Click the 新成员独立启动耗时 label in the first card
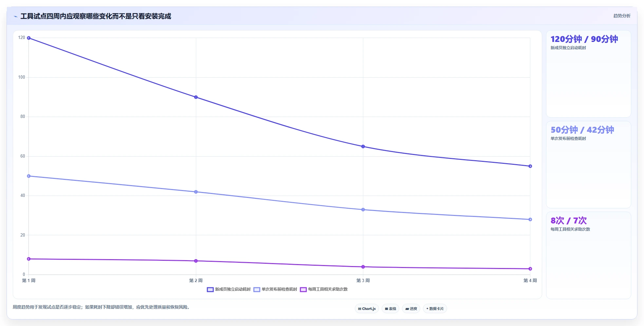The height and width of the screenshot is (326, 644). pos(568,48)
